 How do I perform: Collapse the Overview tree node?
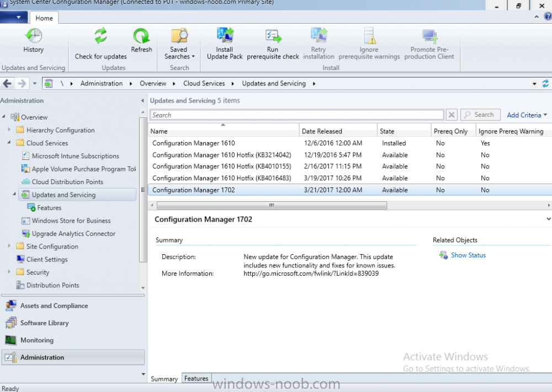(x=4, y=116)
